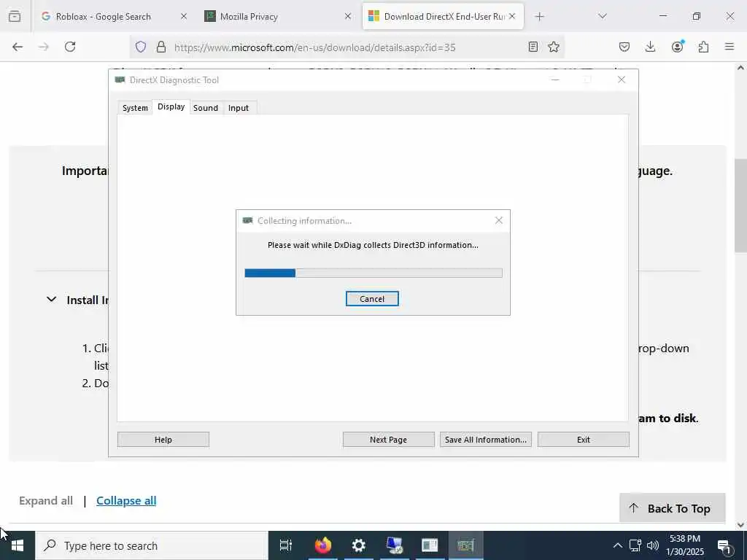Go back to the previous page
747x560 pixels.
(x=18, y=47)
